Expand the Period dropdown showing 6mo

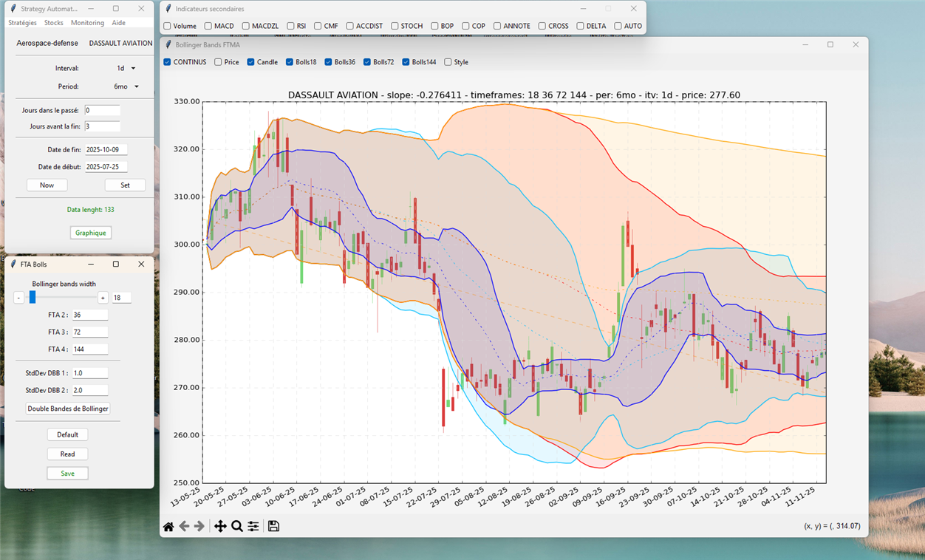click(126, 87)
